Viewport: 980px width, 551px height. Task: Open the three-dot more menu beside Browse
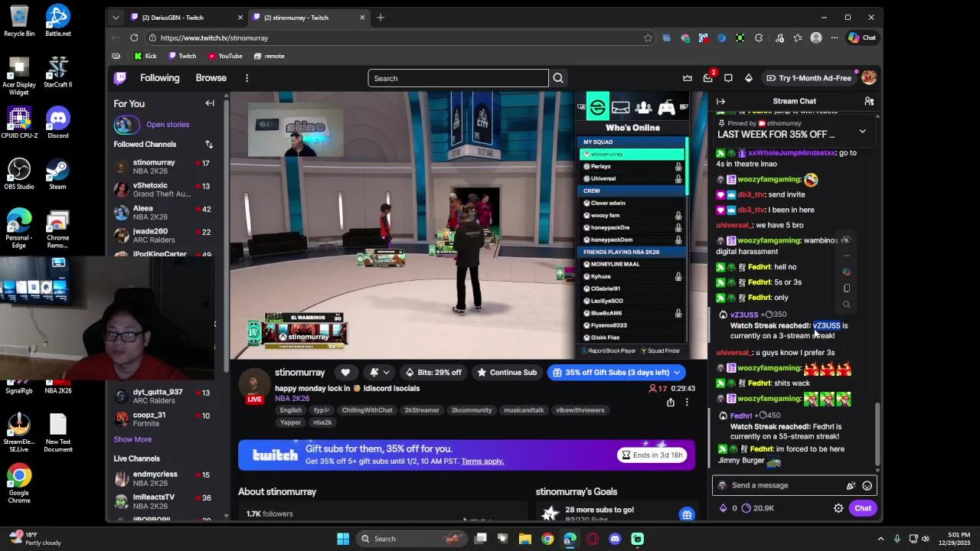pos(247,78)
